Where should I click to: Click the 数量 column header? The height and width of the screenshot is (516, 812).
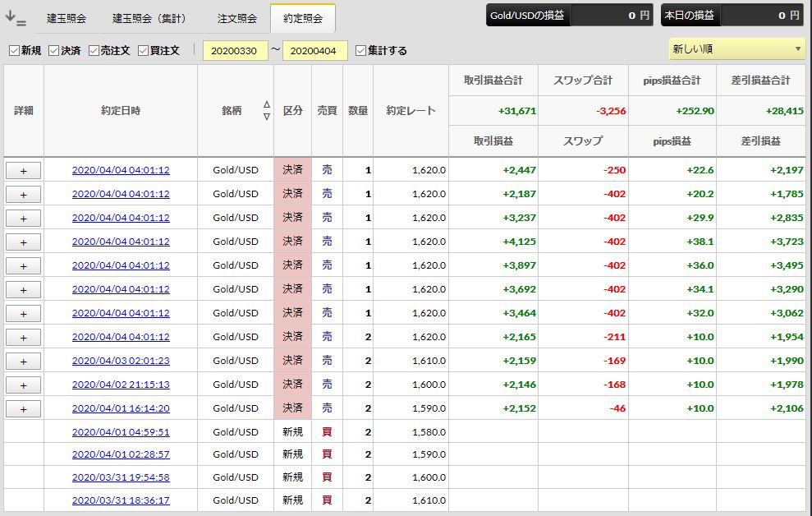pyautogui.click(x=358, y=110)
